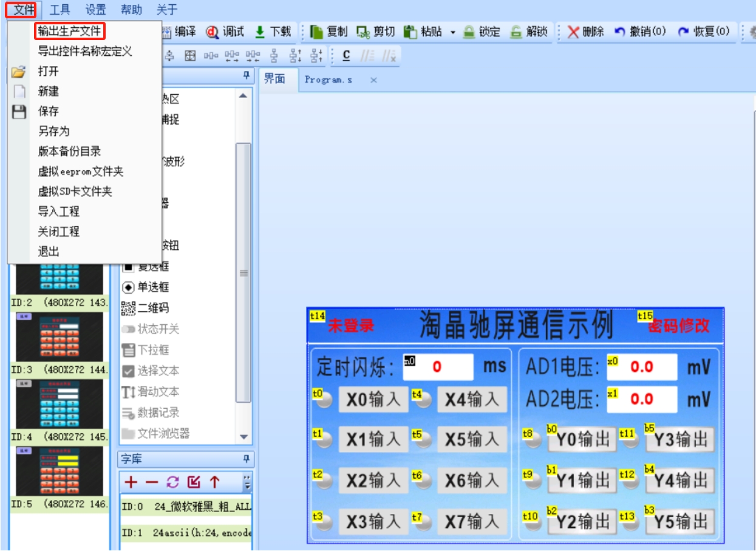Open the 字库 toolbar overflow options
Viewport: 756px width, 551px height.
click(247, 482)
